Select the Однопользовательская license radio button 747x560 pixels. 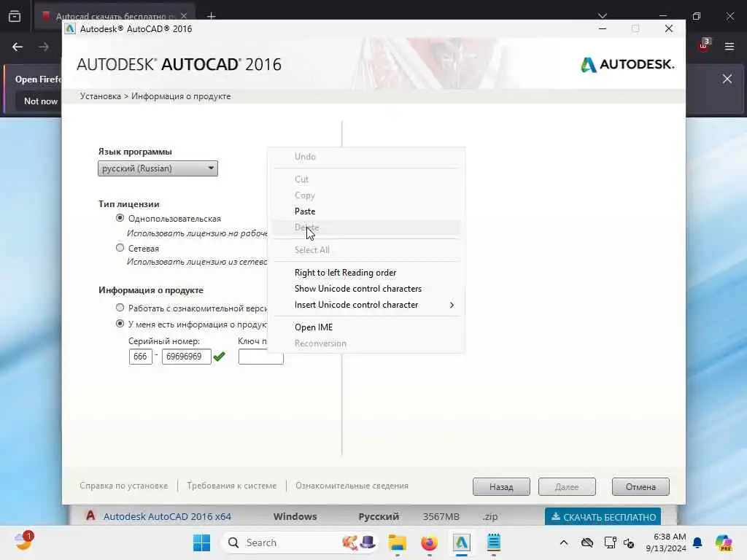[x=120, y=218]
